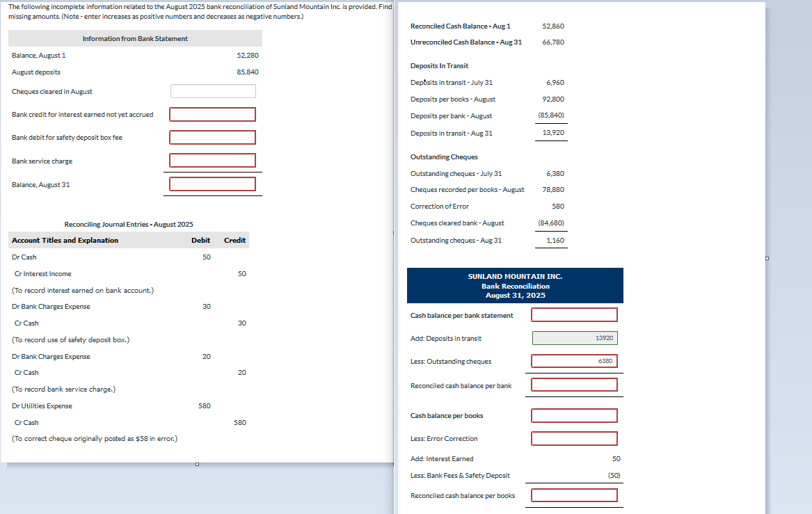Select the right-edge selection handle of the image
The width and height of the screenshot is (812, 514).
click(767, 258)
